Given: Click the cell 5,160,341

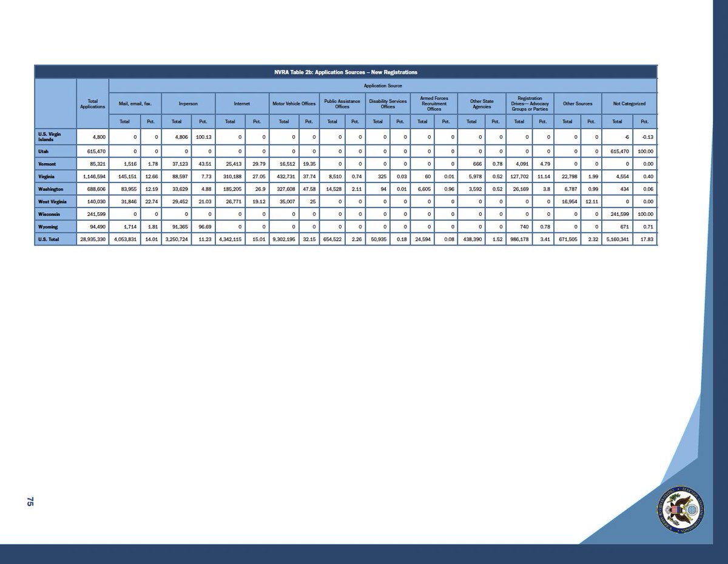Looking at the screenshot, I should click(x=617, y=240).
